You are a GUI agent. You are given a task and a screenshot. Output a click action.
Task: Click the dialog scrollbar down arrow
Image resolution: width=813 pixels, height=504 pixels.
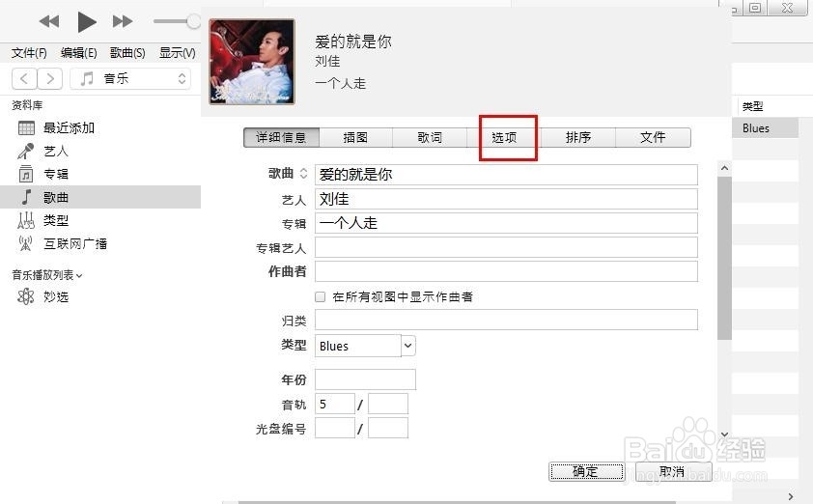[724, 434]
